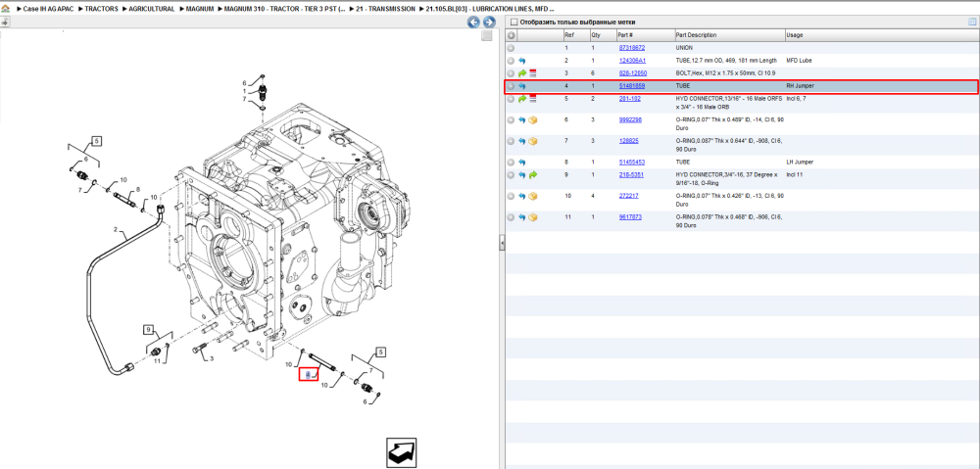This screenshot has width=980, height=469.
Task: Open part number link 218-5351
Action: pos(631,175)
